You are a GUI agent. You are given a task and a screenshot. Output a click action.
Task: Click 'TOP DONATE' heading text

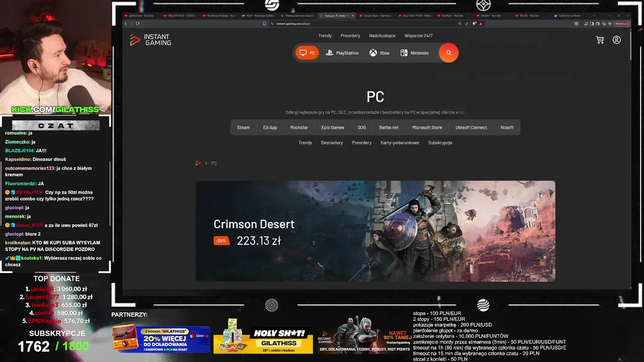56,279
